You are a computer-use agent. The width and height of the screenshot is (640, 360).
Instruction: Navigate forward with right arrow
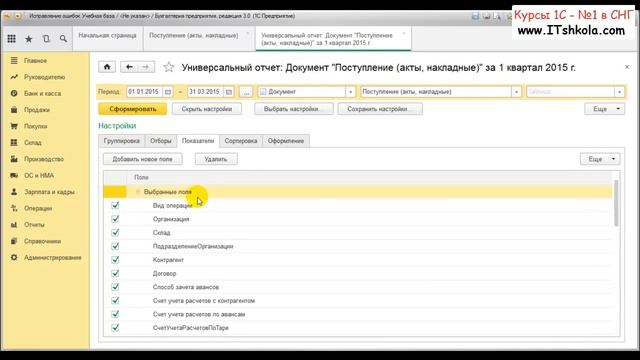click(146, 67)
